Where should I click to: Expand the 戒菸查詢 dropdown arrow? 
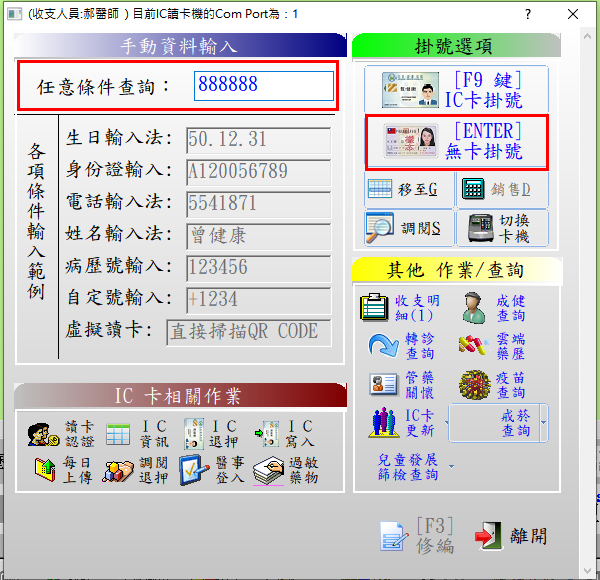tap(544, 424)
